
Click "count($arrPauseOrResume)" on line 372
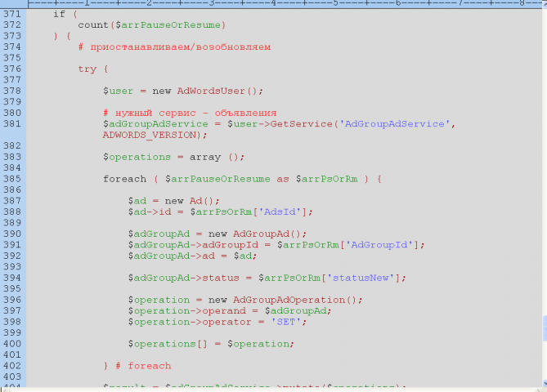point(152,25)
